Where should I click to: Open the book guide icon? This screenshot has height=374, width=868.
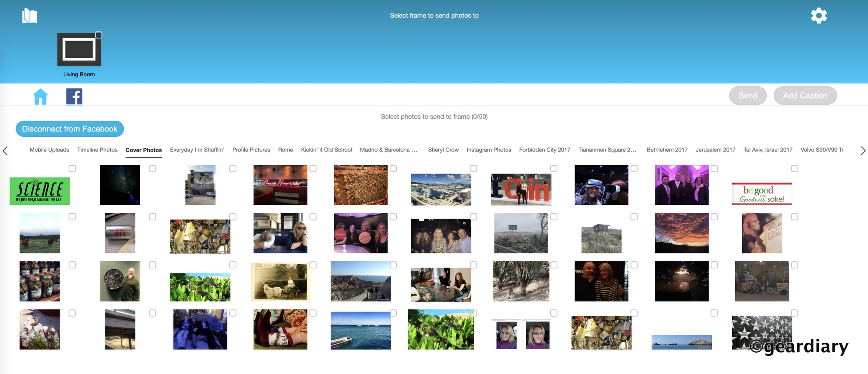click(30, 16)
